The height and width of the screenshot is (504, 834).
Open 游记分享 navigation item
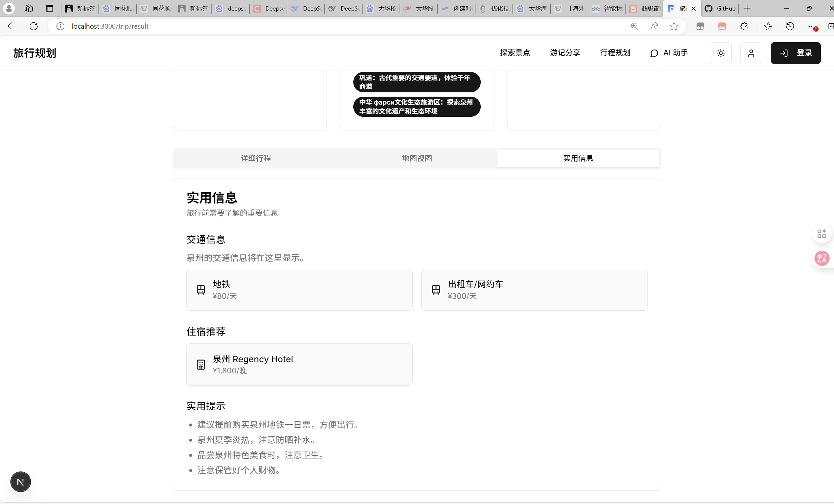click(565, 53)
